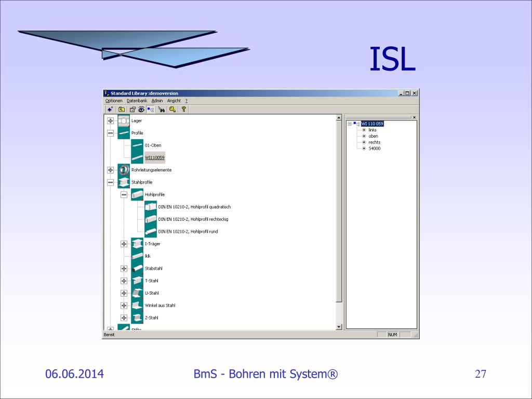Click the Z-Stahl section icon
Screen dimensions: 532x399
pos(137,317)
